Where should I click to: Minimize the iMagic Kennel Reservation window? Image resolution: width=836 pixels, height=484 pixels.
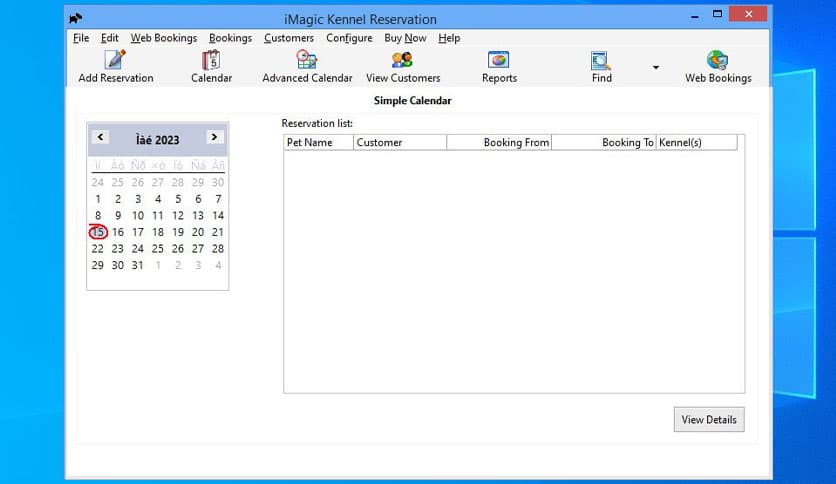pos(694,15)
